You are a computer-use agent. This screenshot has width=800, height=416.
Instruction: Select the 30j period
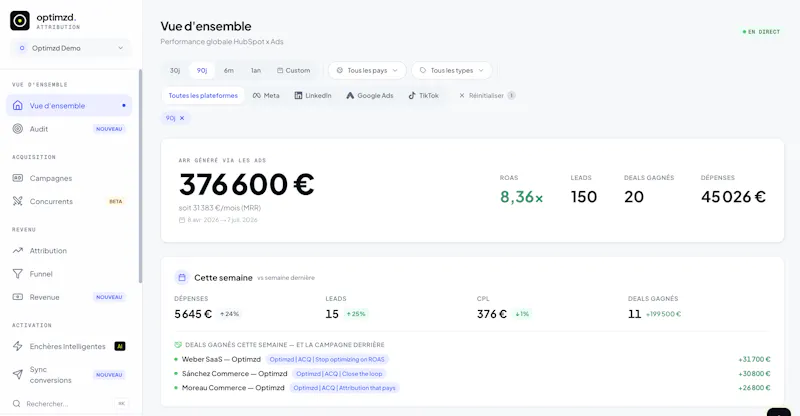coord(175,70)
